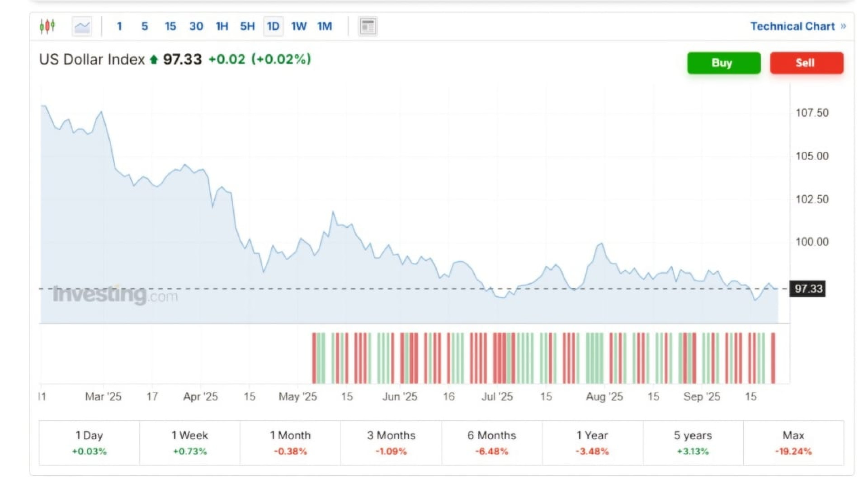Activate the 1D interval toggle
Viewport: 868px width, 488px height.
(273, 26)
